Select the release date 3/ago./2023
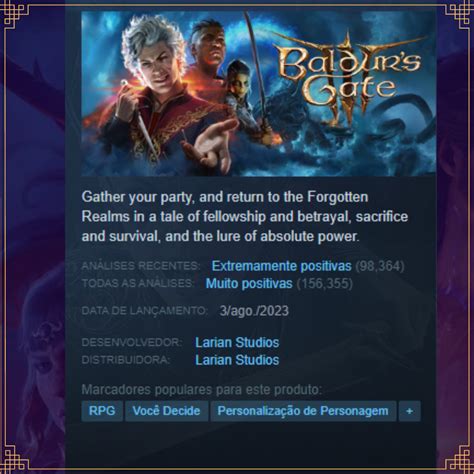This screenshot has width=474, height=474. (254, 311)
